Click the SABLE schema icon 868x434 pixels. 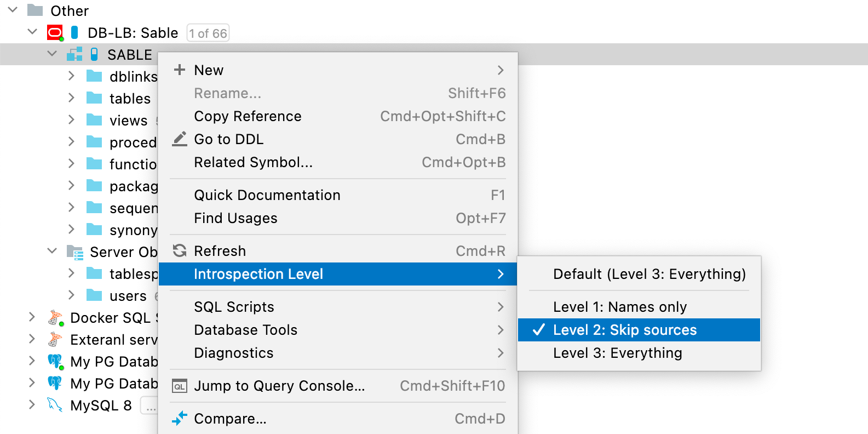74,54
